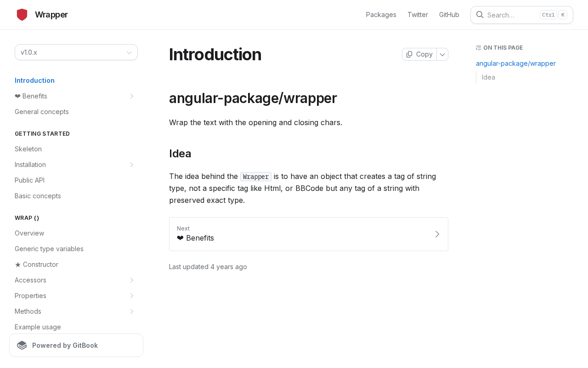Expand the Benefits sidebar section

[131, 96]
